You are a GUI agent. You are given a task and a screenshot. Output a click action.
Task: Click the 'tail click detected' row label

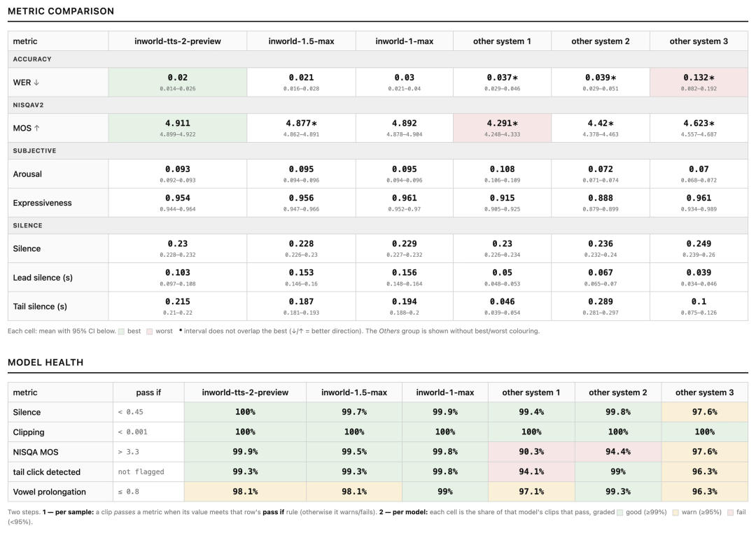point(47,472)
